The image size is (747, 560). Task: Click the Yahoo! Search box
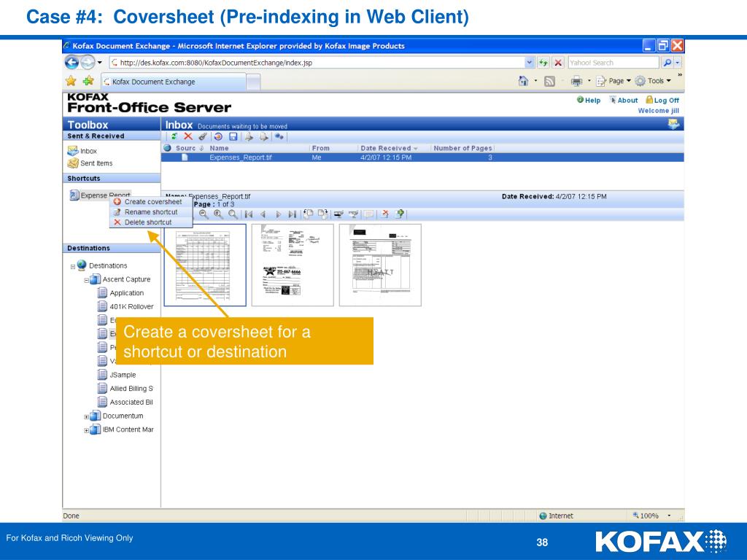tap(614, 63)
